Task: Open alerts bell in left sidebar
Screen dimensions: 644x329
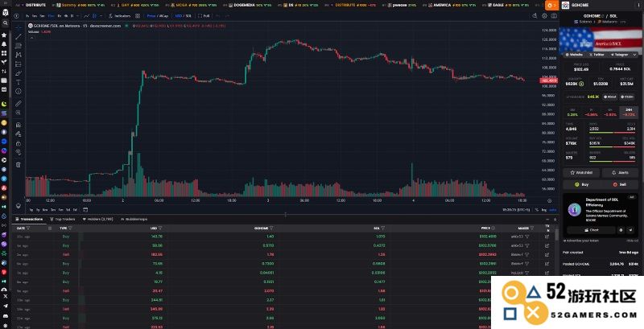Action: pos(4,44)
